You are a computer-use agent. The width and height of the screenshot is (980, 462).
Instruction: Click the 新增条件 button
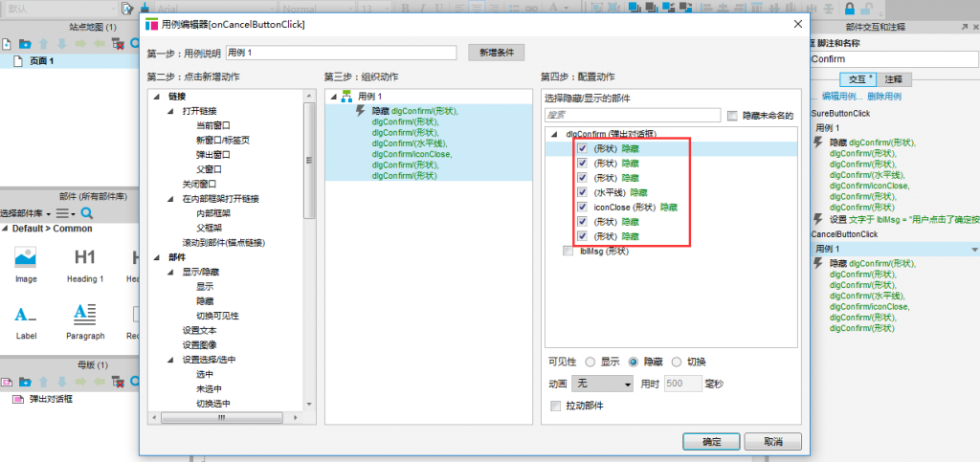497,53
